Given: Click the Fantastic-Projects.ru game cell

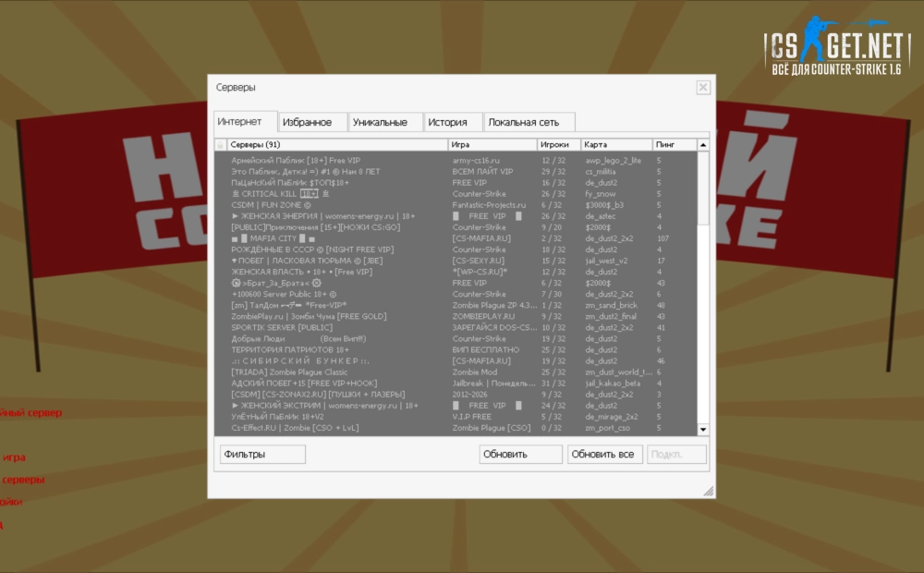Looking at the screenshot, I should [489, 205].
